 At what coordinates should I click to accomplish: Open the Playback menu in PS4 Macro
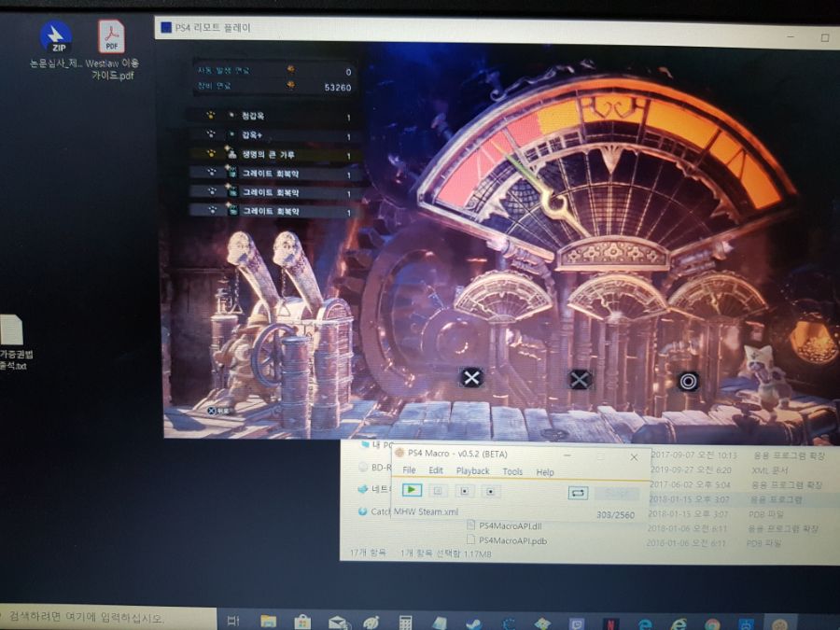pyautogui.click(x=472, y=470)
